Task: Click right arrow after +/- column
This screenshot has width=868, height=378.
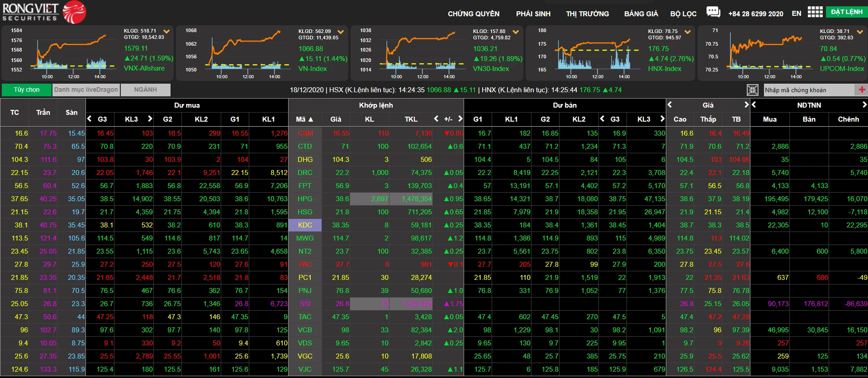Action: (460, 118)
